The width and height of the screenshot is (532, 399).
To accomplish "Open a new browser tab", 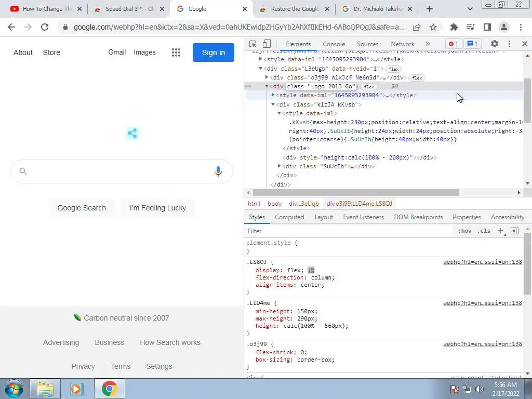I will pyautogui.click(x=430, y=9).
